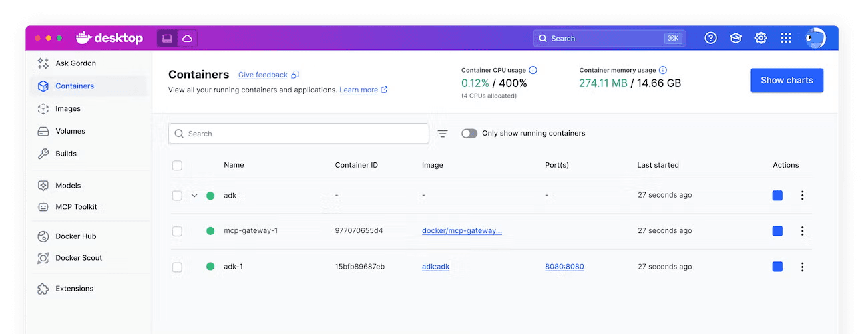Go to the Volumes section
Screen dimensions: 868x334
87,132
